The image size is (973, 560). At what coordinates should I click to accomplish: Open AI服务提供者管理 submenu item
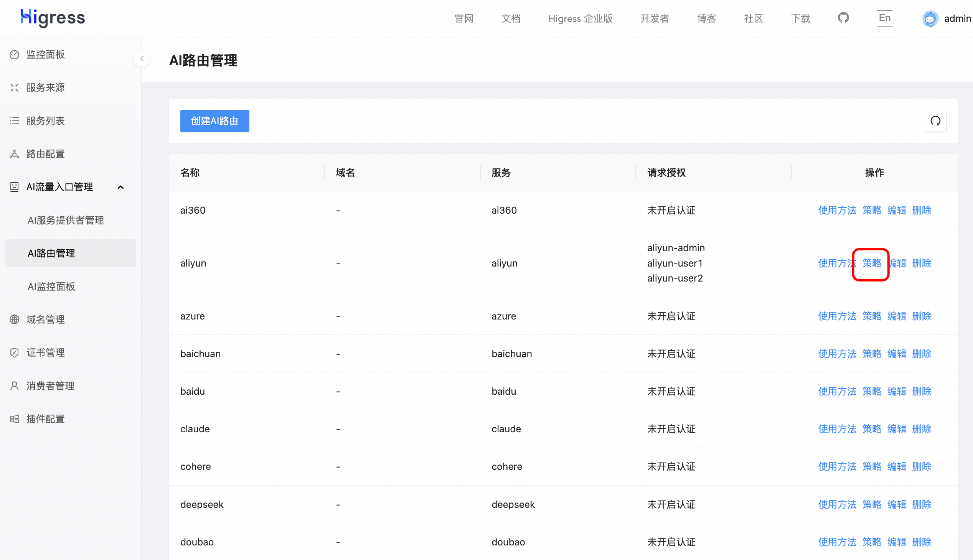click(x=66, y=220)
